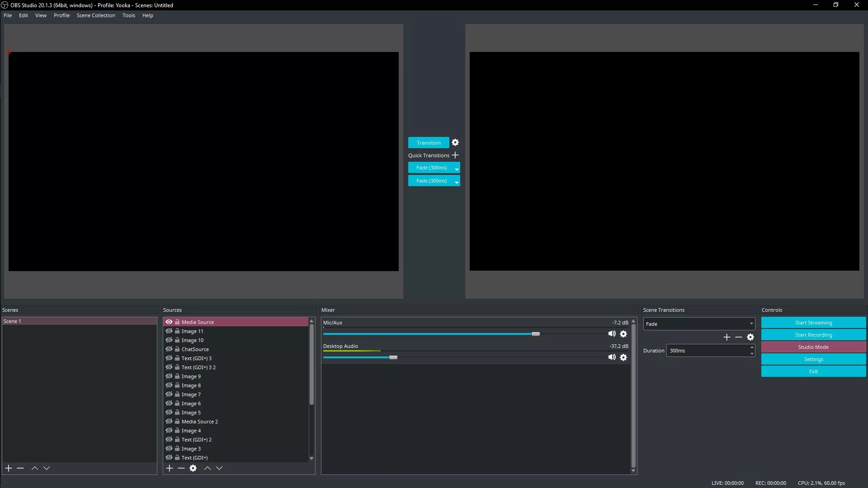Image resolution: width=868 pixels, height=488 pixels.
Task: Toggle visibility of Image 11 source
Action: [x=169, y=331]
